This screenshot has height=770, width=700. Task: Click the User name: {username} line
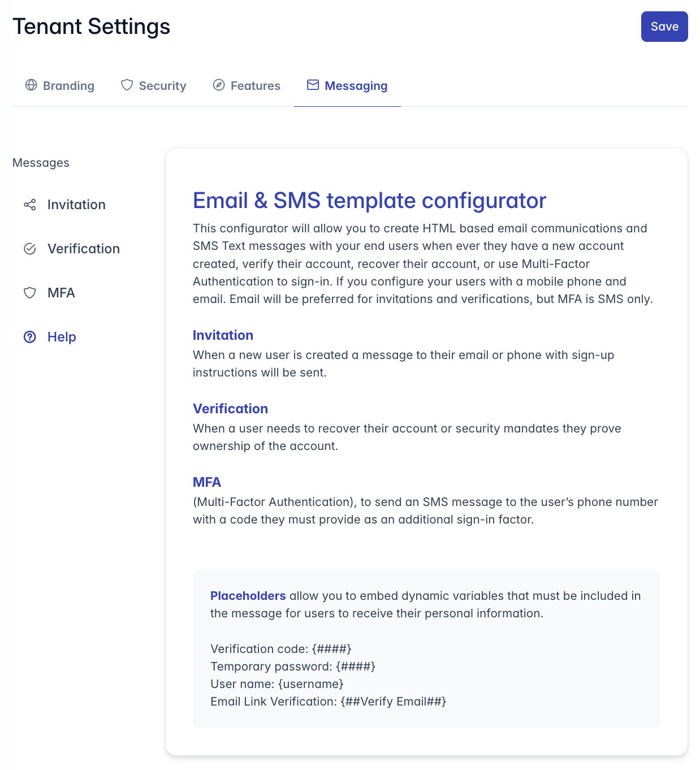point(277,684)
